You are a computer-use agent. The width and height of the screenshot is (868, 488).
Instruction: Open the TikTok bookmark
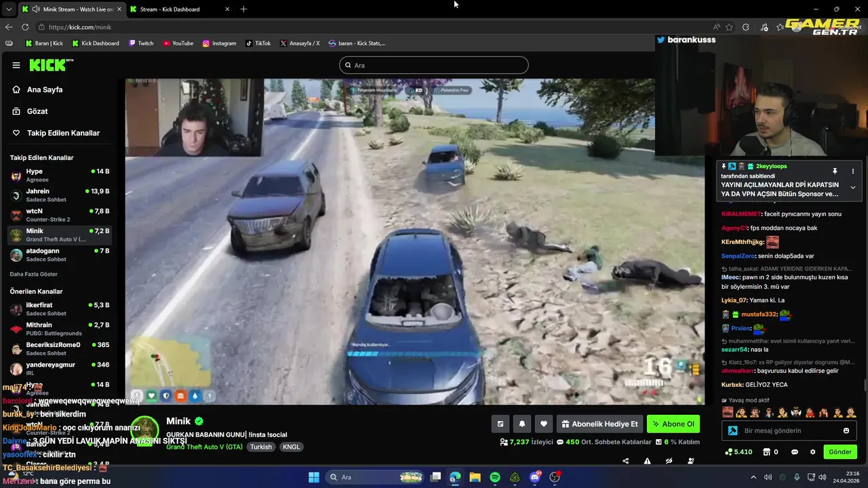point(258,43)
